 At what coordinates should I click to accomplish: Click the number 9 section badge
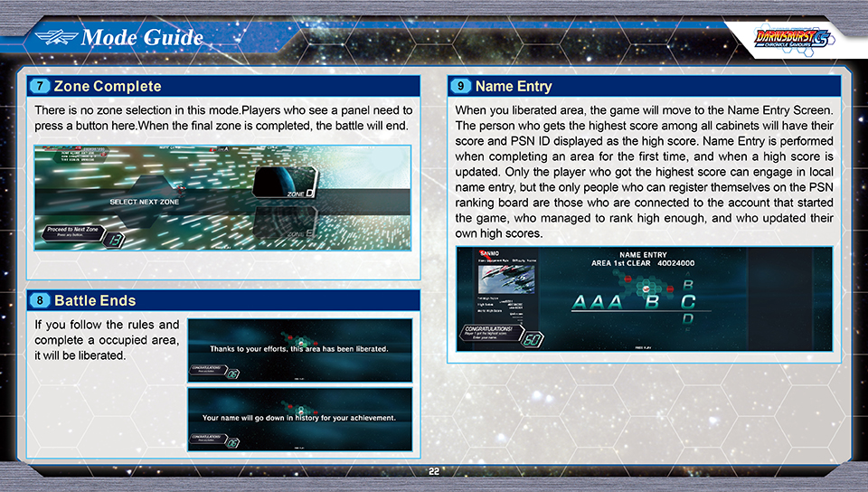[x=460, y=87]
